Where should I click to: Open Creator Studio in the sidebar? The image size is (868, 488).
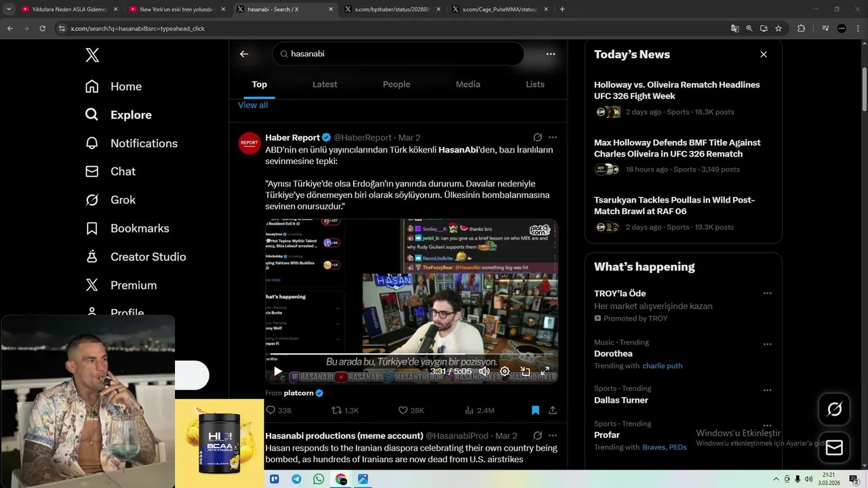pyautogui.click(x=135, y=258)
